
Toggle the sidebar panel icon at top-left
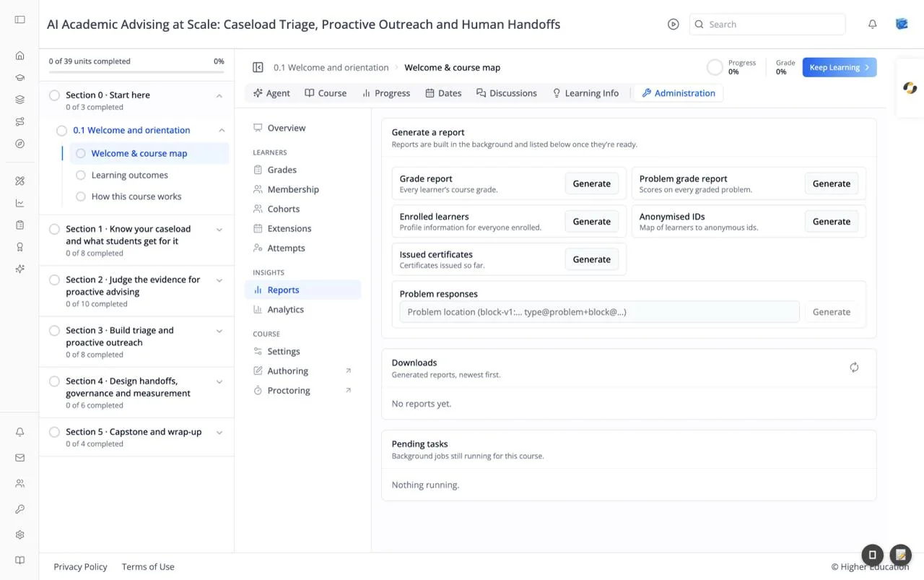pos(19,20)
